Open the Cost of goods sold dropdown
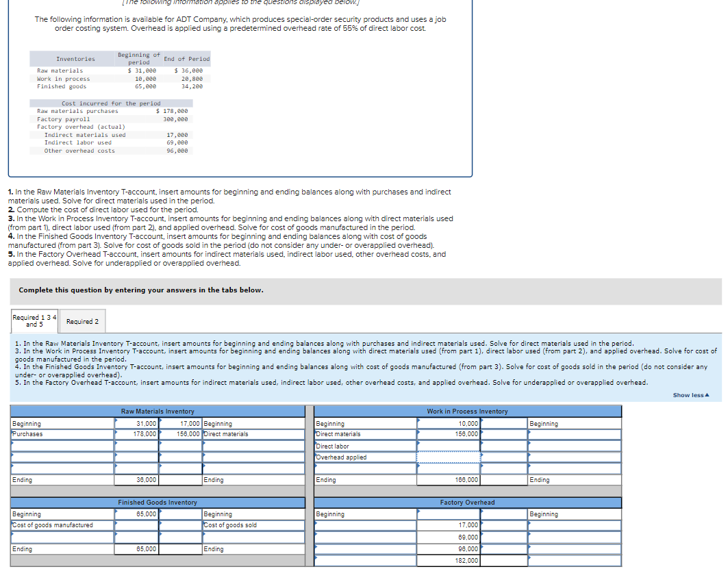This screenshot has width=728, height=569. tap(253, 525)
